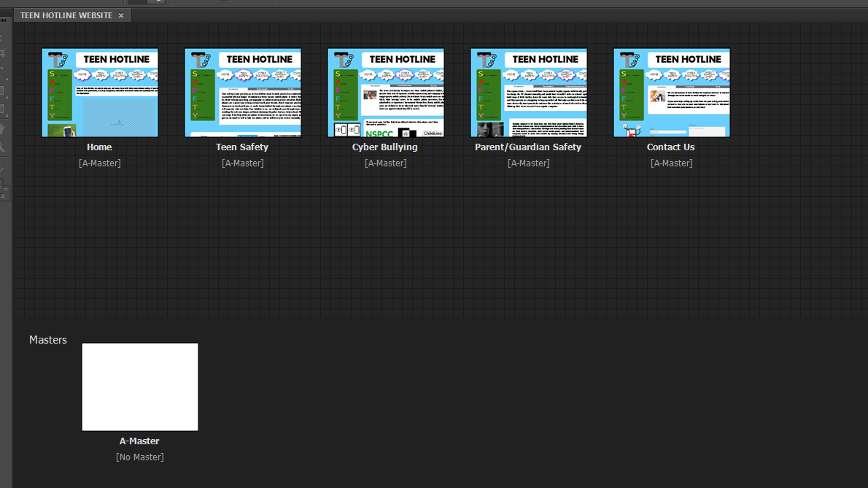Select the Cyber Bullying page thumbnail

point(386,93)
